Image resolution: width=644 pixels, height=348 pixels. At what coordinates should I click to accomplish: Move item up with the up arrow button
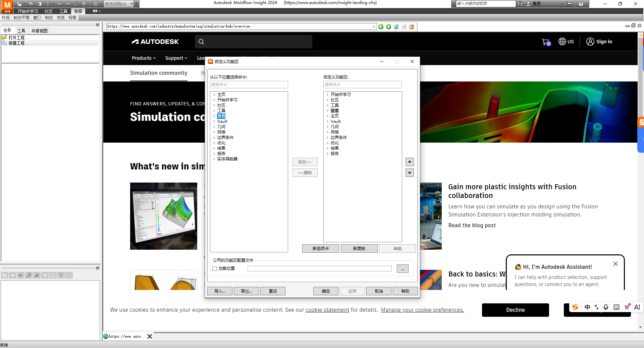(410, 162)
